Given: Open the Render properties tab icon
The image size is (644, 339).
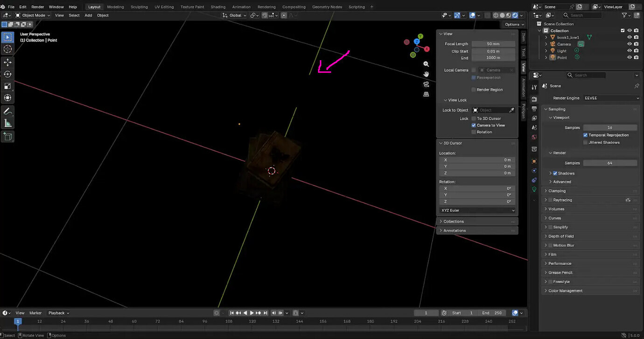Looking at the screenshot, I should [534, 99].
